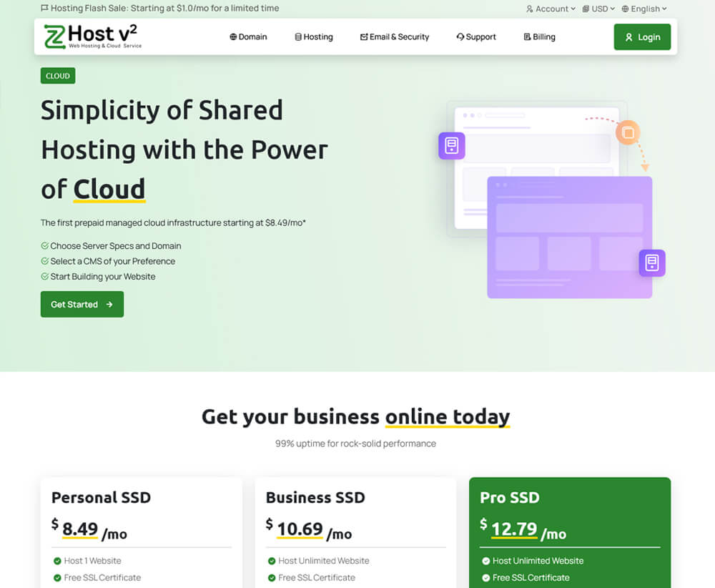Click the $10.69 /mo price
Screen dimensions: 715x588
point(309,529)
